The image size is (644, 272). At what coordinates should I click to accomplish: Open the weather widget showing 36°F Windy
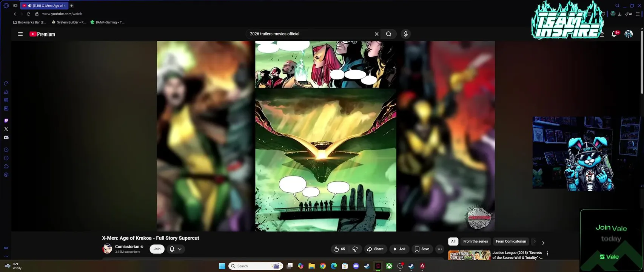click(x=13, y=266)
